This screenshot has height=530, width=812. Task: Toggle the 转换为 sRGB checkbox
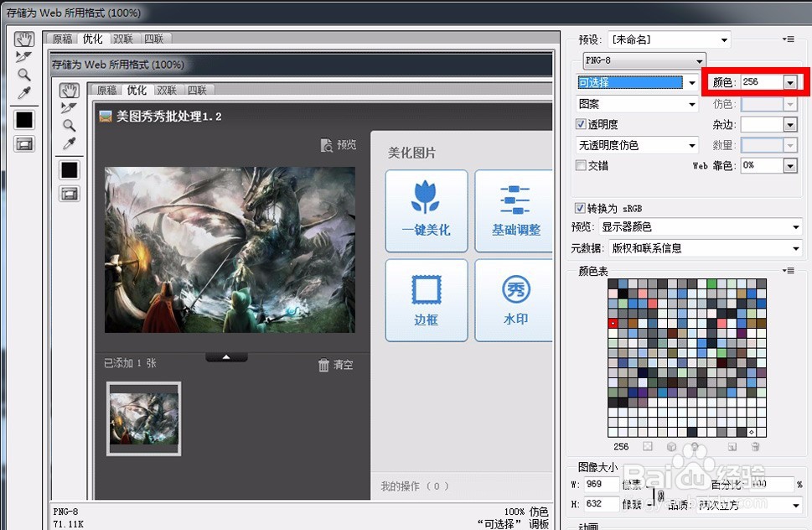pyautogui.click(x=580, y=208)
